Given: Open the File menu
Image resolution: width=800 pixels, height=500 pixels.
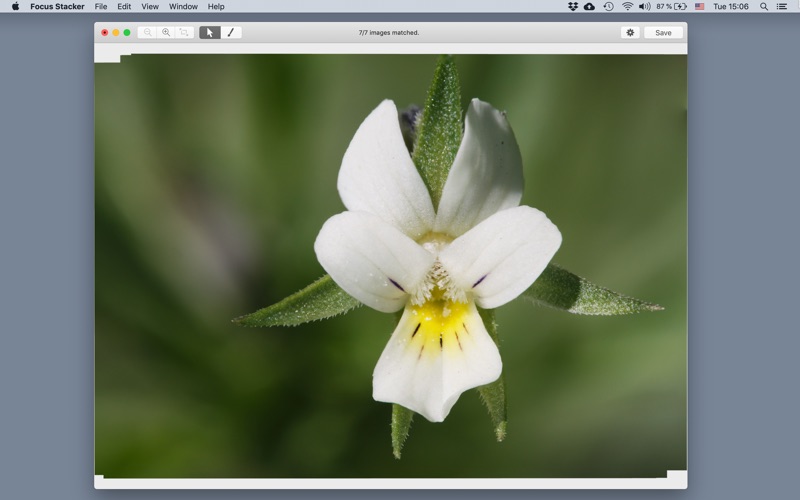Looking at the screenshot, I should tap(101, 6).
